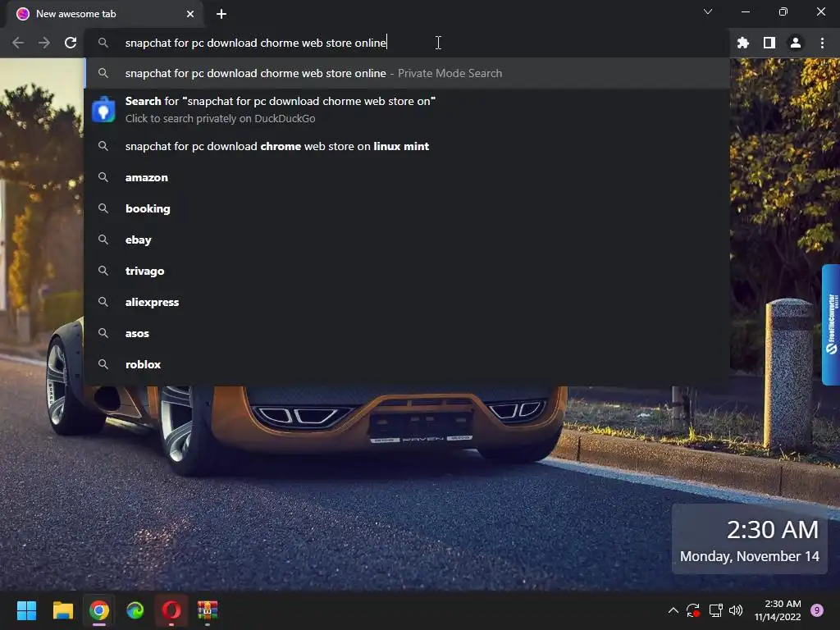This screenshot has width=840, height=630.
Task: Open the network status tray icon
Action: [x=715, y=610]
